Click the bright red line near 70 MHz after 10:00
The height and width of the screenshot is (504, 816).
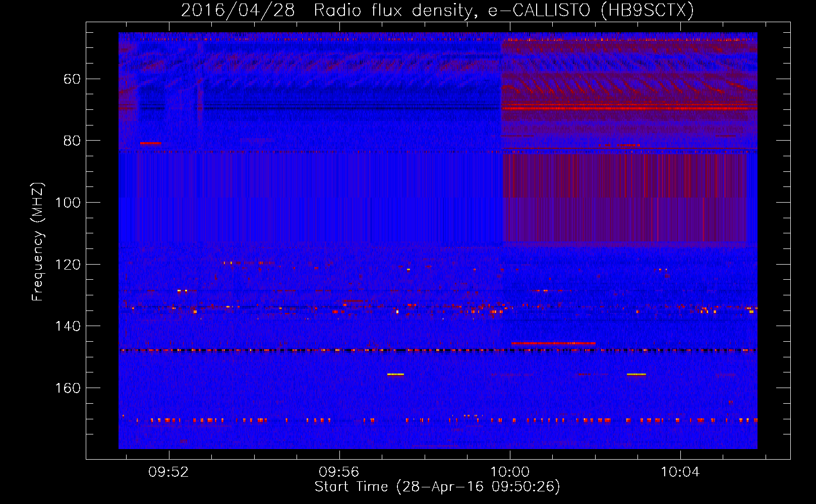click(x=629, y=108)
